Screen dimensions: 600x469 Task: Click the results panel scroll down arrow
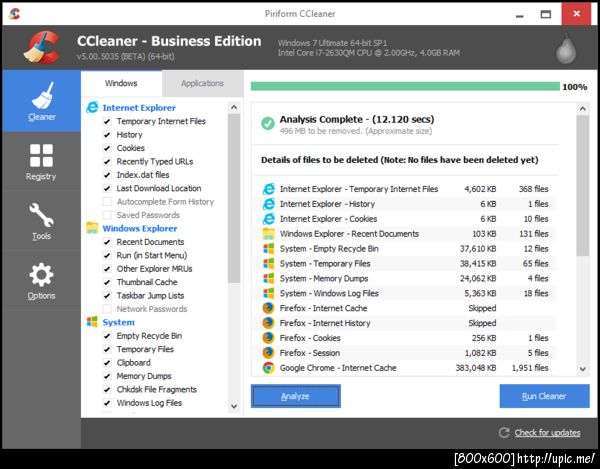pos(582,369)
